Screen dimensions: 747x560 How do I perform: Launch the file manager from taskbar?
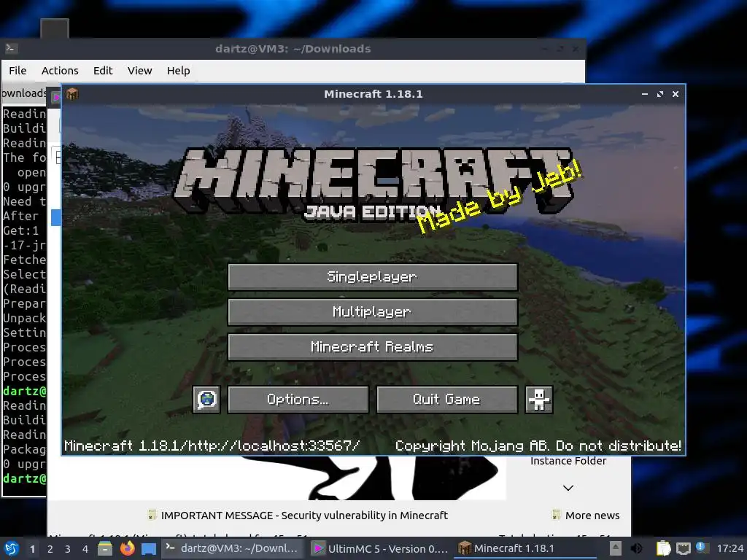tap(105, 548)
